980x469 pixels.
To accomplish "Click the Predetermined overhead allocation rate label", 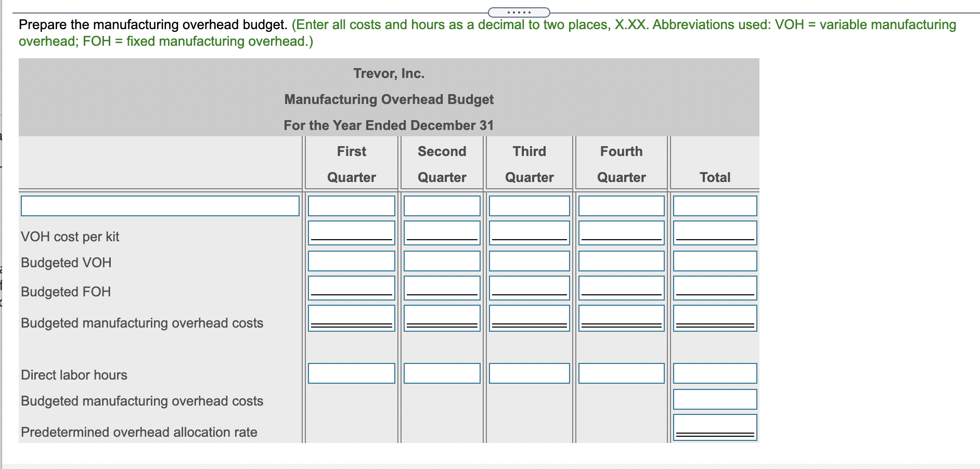I will (139, 432).
